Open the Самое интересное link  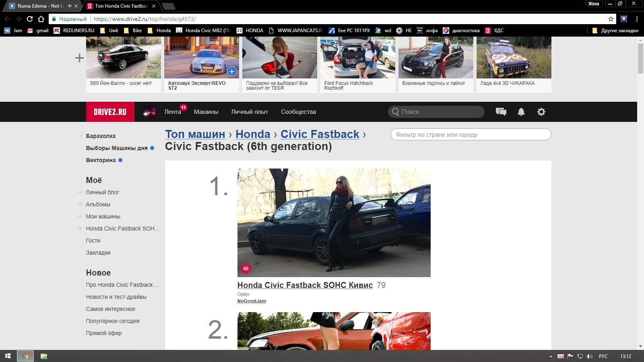[111, 309]
